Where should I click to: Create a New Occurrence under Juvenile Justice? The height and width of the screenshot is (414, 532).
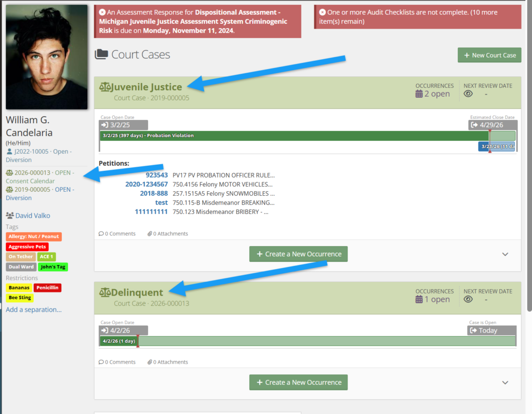tap(298, 254)
